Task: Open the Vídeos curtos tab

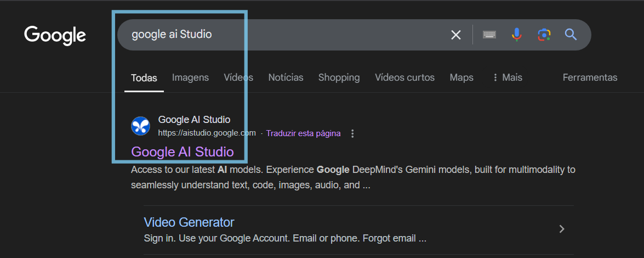Action: pos(404,77)
